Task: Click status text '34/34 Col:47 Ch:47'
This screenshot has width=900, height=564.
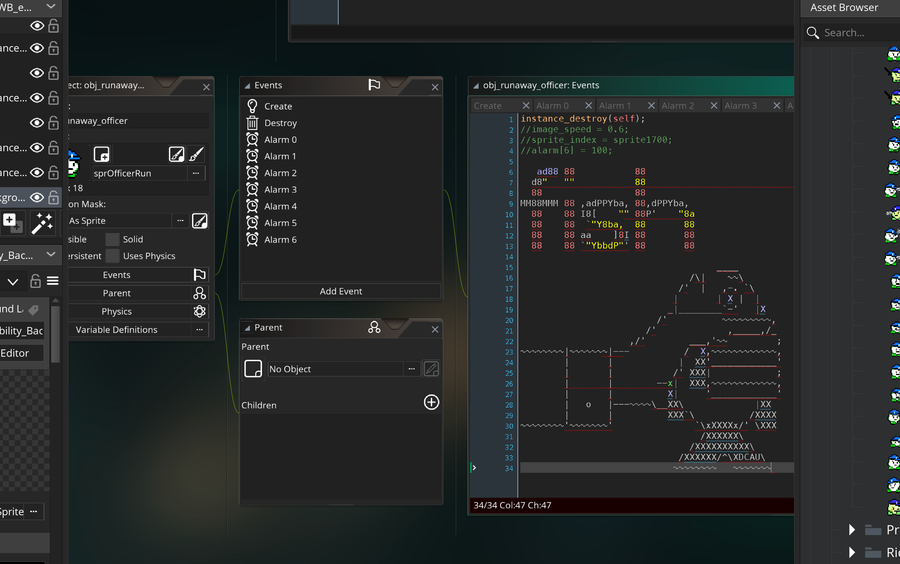Action: coord(512,505)
